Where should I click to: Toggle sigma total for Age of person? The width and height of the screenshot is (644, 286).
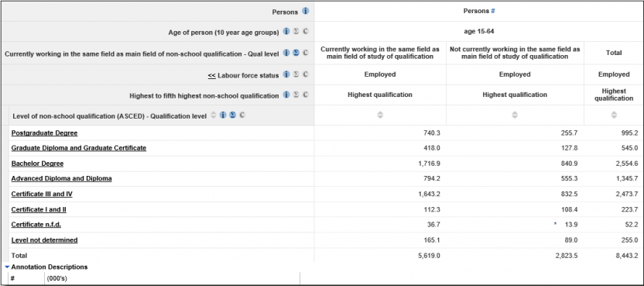point(296,32)
